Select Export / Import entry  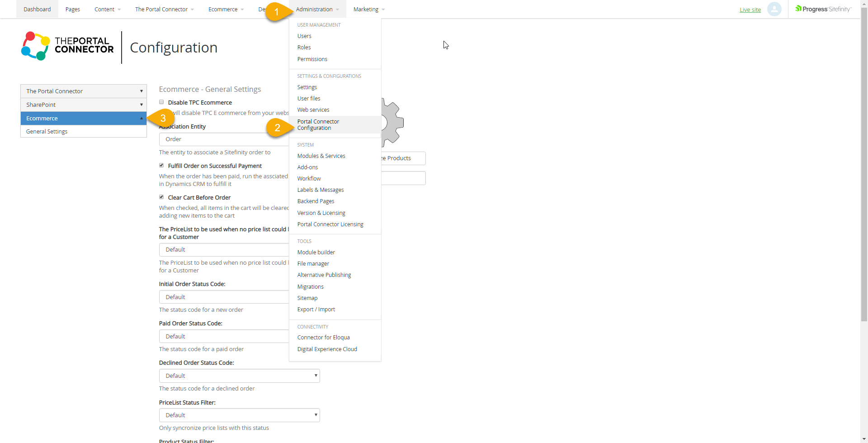pos(316,310)
